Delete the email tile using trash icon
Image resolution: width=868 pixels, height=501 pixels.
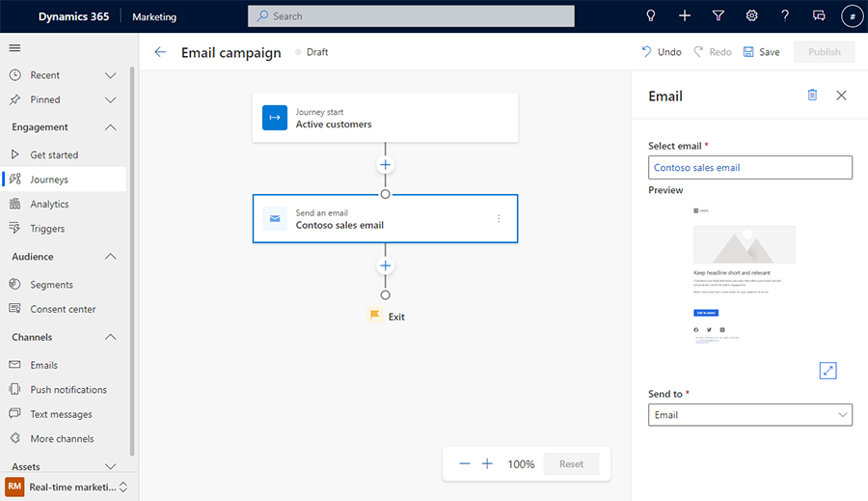[x=812, y=95]
